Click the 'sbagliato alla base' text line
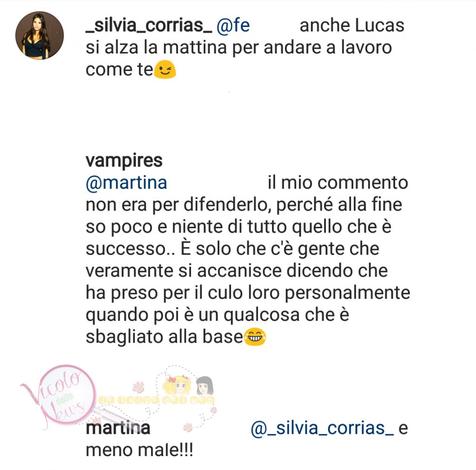476x470 pixels. coord(164,337)
